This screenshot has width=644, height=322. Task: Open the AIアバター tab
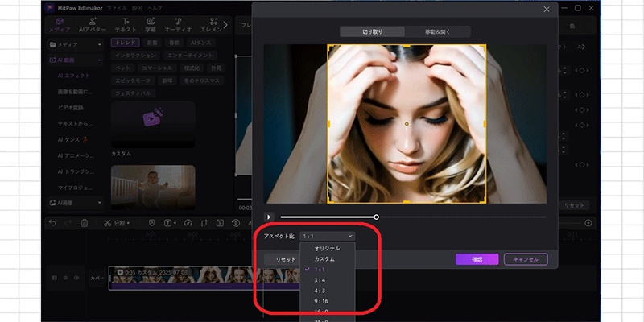[93, 25]
